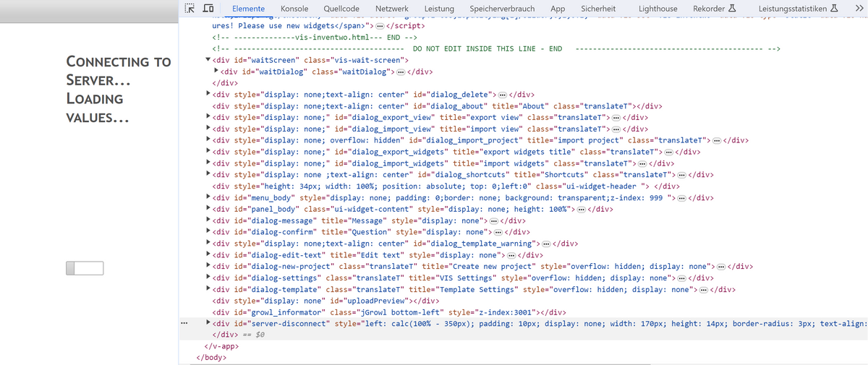This screenshot has width=868, height=365.
Task: Open the Lighthouse tab
Action: tap(658, 9)
